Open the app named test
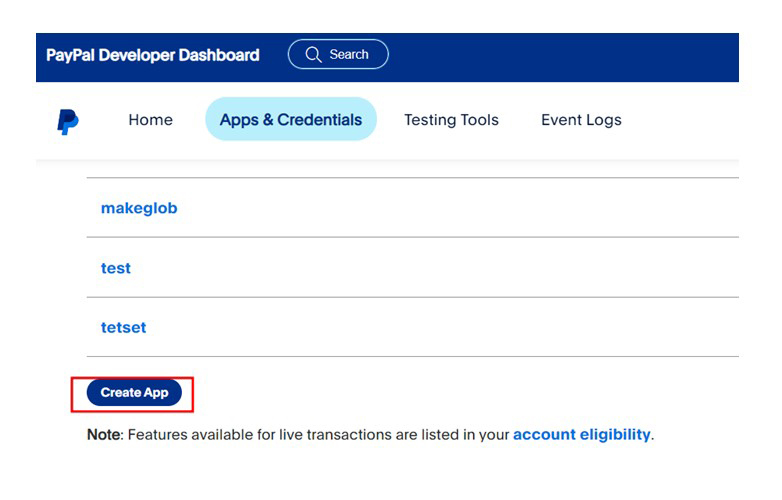The width and height of the screenshot is (782, 500). click(x=116, y=268)
